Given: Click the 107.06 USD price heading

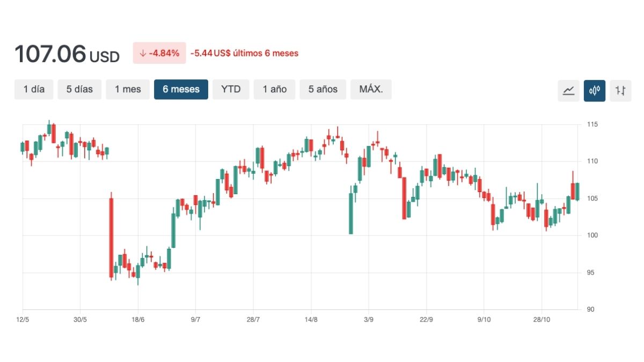Looking at the screenshot, I should [67, 54].
